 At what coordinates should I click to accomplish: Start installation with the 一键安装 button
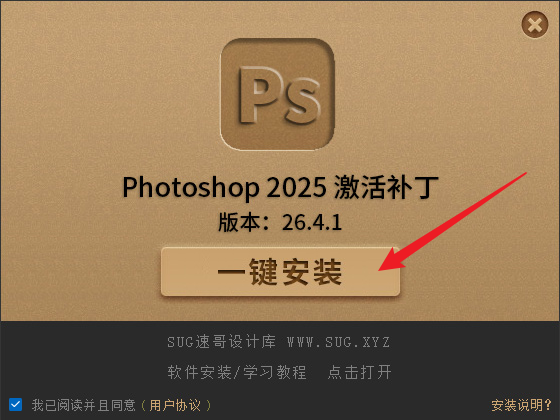(280, 271)
